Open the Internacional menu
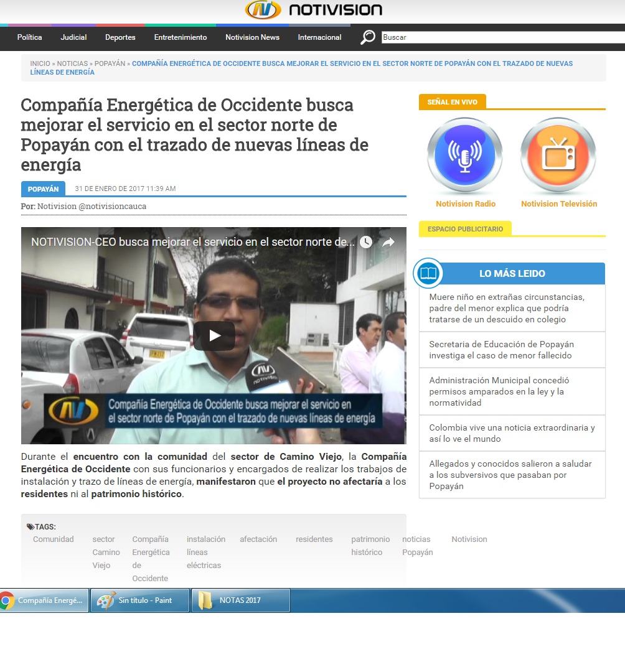Image resolution: width=625 pixels, height=672 pixels. [x=320, y=37]
